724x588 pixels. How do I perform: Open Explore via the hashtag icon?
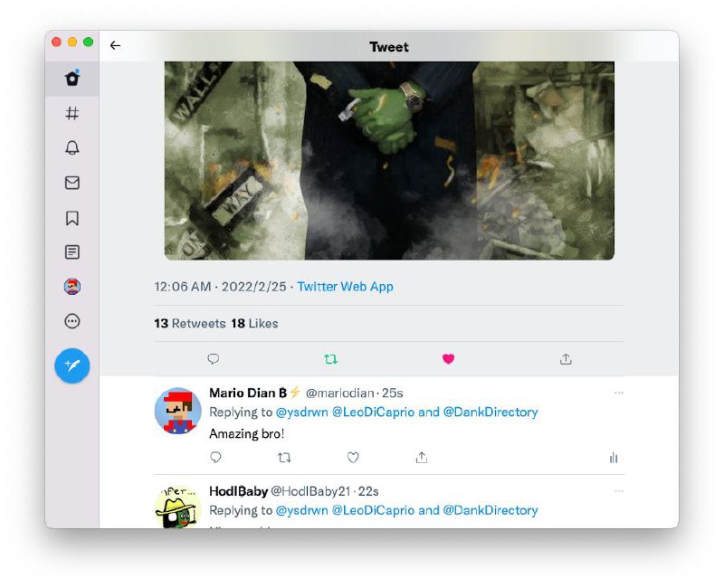pos(72,113)
